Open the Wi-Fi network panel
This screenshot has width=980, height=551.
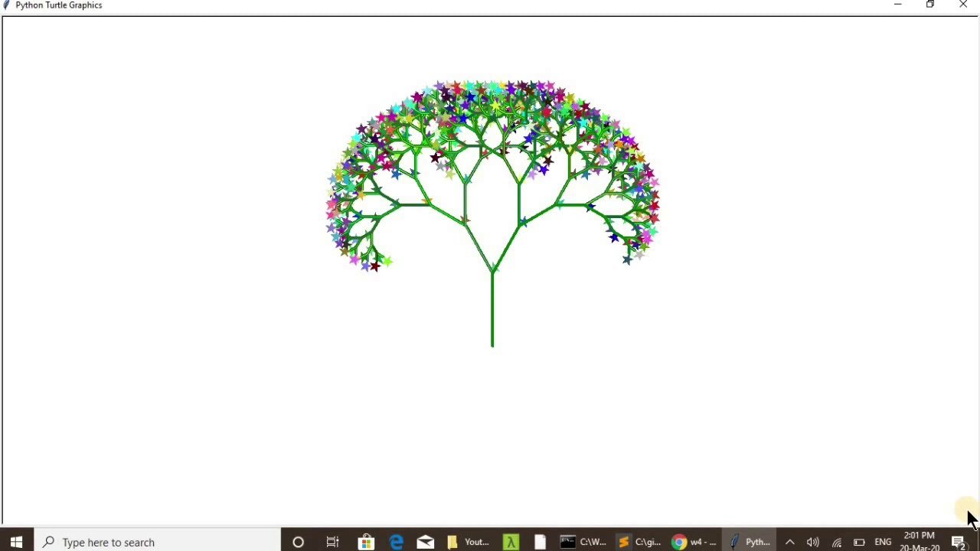836,542
